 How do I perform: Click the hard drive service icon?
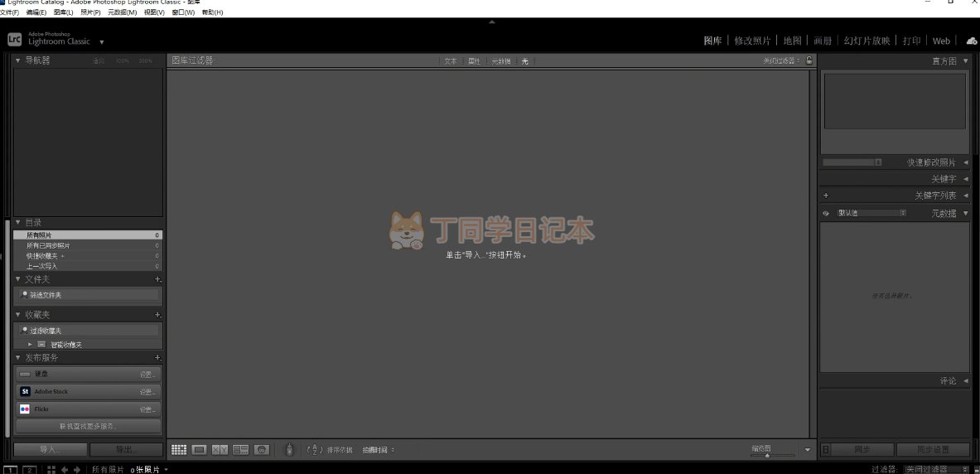[x=25, y=374]
